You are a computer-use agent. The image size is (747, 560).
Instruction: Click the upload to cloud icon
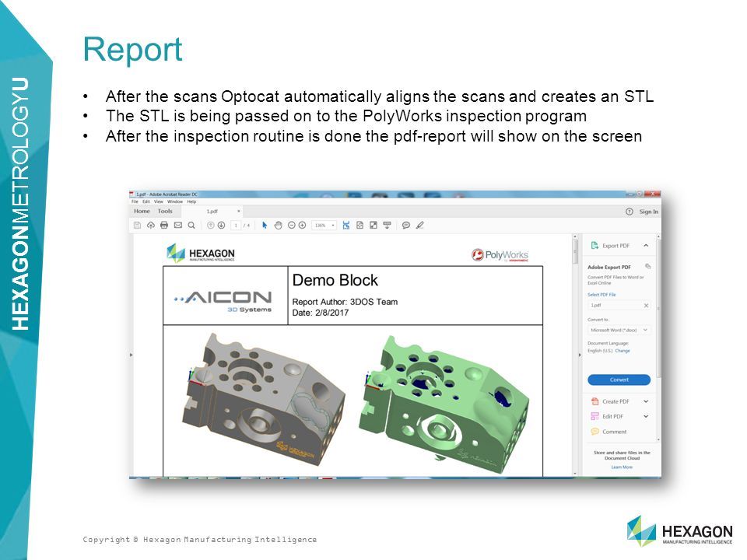(150, 226)
